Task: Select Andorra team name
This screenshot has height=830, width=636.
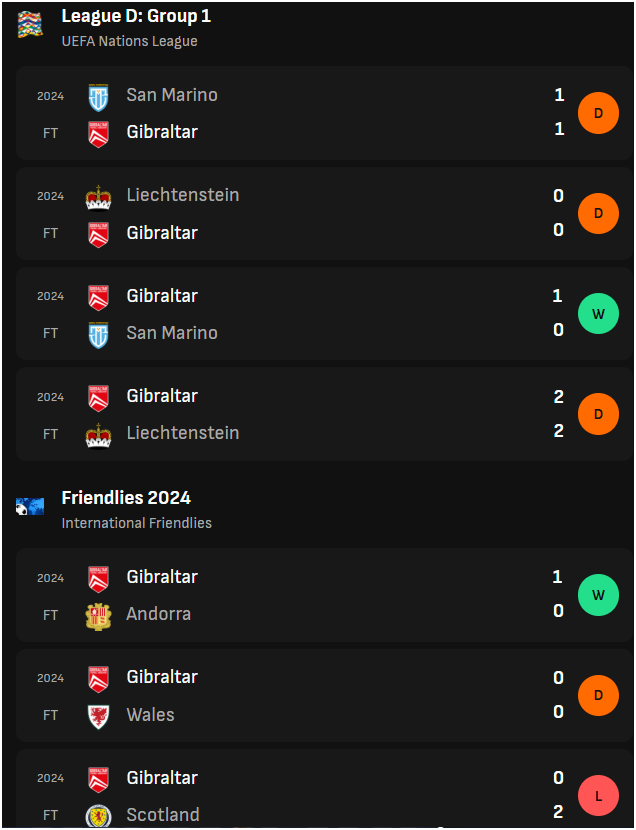Action: coord(159,614)
